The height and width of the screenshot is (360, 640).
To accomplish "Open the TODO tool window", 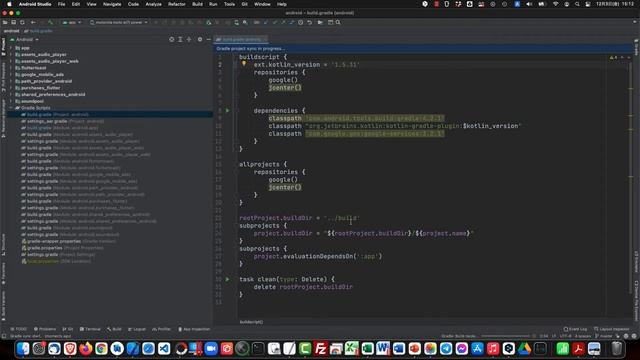I will pyautogui.click(x=18, y=329).
